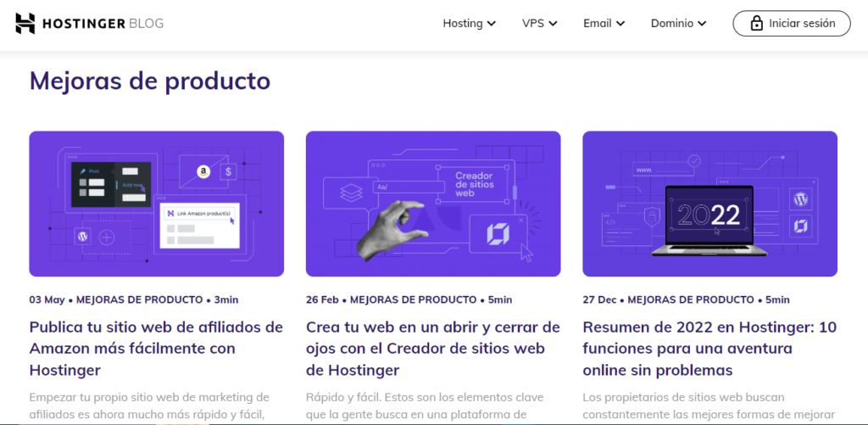Viewport: 868px width, 425px height.
Task: Open the Creador de sitios web thumbnail
Action: click(433, 204)
